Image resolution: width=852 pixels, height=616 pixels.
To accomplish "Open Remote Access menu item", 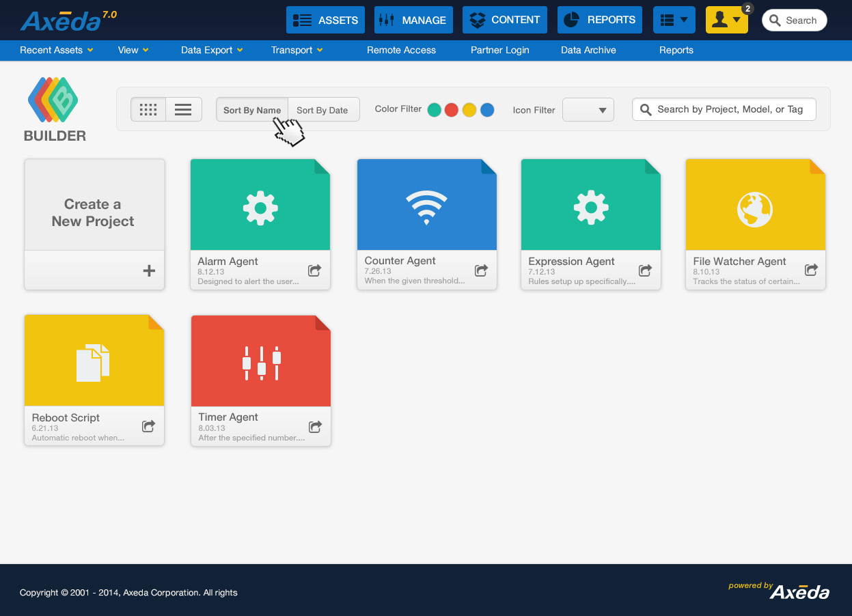I will point(401,50).
